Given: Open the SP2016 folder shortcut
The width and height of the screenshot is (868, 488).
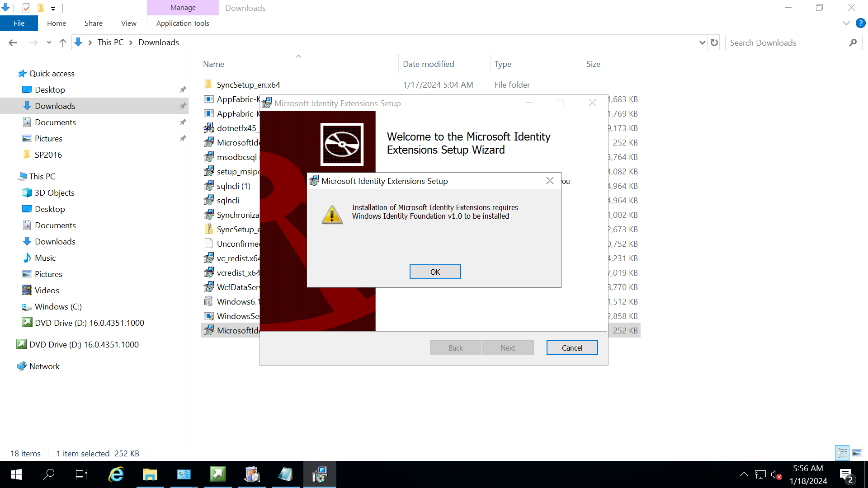Looking at the screenshot, I should click(x=48, y=155).
